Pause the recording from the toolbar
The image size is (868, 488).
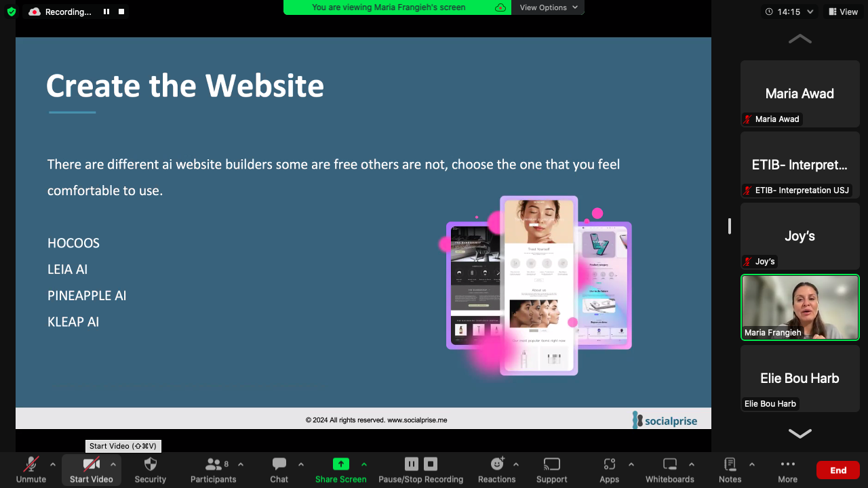coord(412,464)
